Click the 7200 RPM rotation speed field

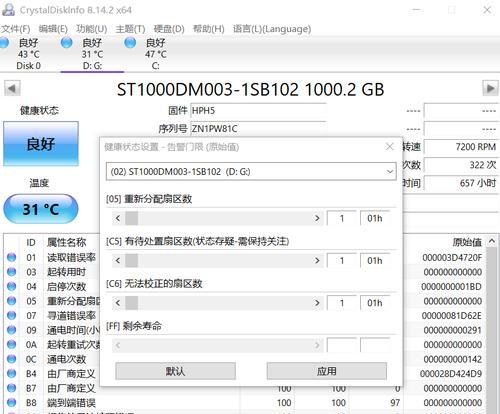point(461,147)
